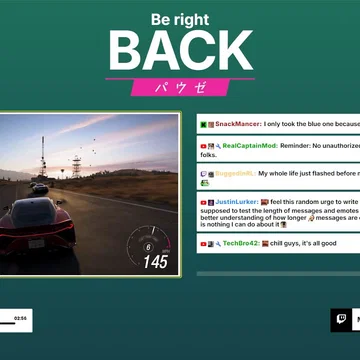Click JustinLurker's purple avatar badge

211,202
